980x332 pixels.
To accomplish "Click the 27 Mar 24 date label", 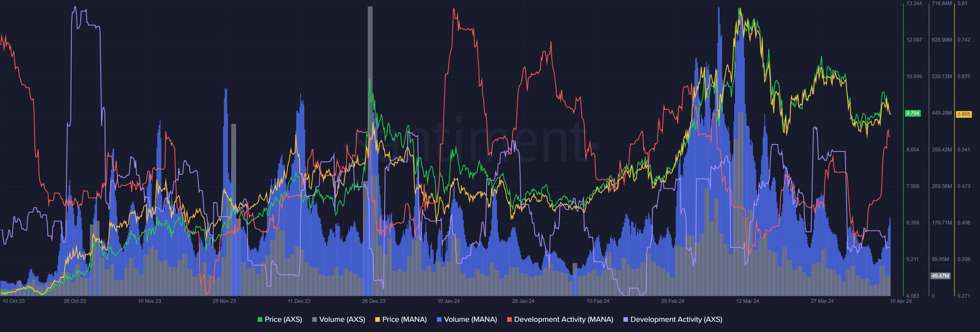I will click(822, 301).
